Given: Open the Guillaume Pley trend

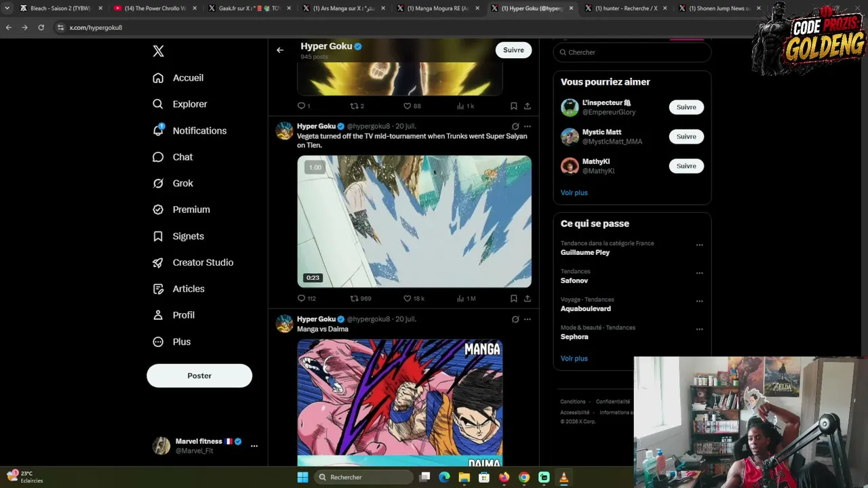Looking at the screenshot, I should pos(585,252).
